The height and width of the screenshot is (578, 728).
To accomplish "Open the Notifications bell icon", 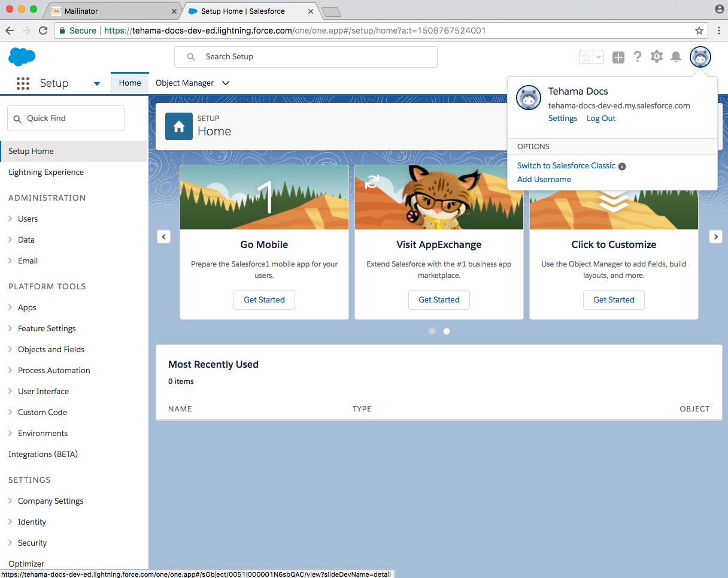I will click(676, 56).
